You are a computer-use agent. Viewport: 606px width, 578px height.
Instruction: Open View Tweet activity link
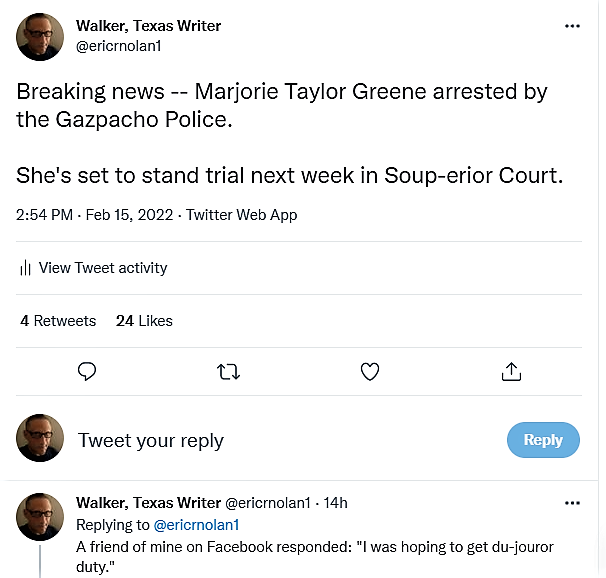click(102, 268)
